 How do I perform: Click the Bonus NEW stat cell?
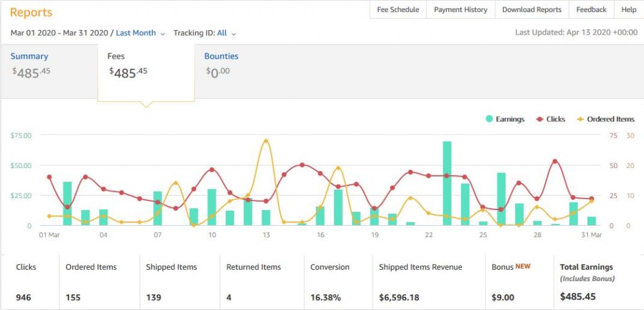tap(518, 282)
